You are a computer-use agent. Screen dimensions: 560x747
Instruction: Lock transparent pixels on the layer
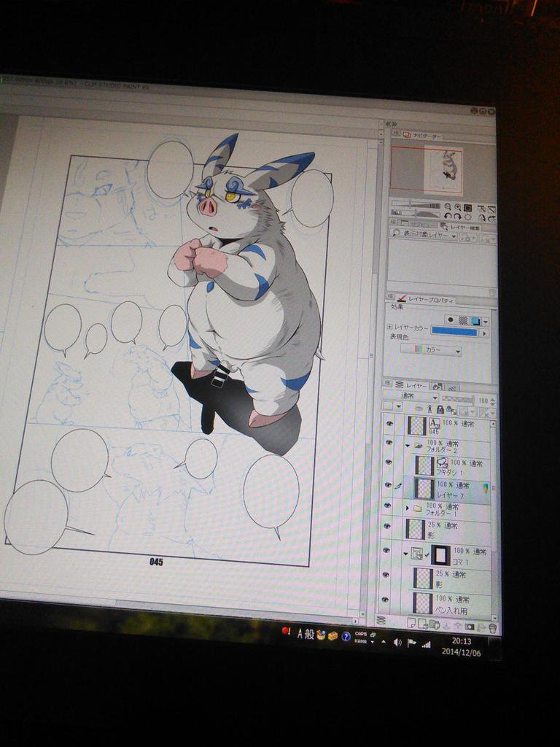[451, 410]
